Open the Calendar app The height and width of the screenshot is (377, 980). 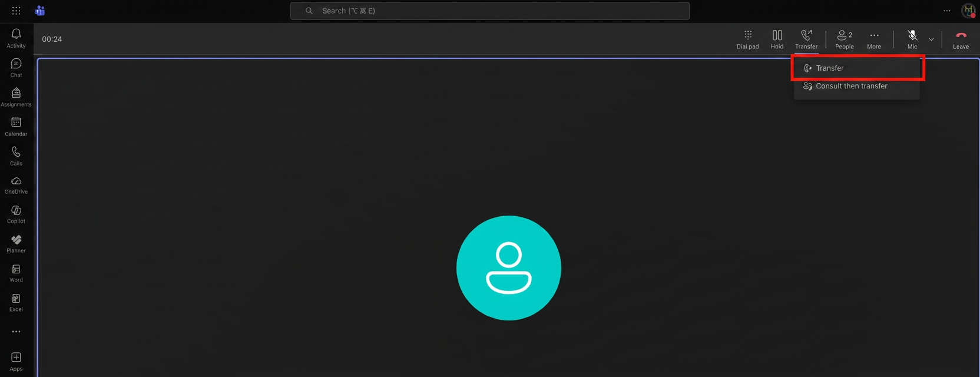tap(16, 127)
